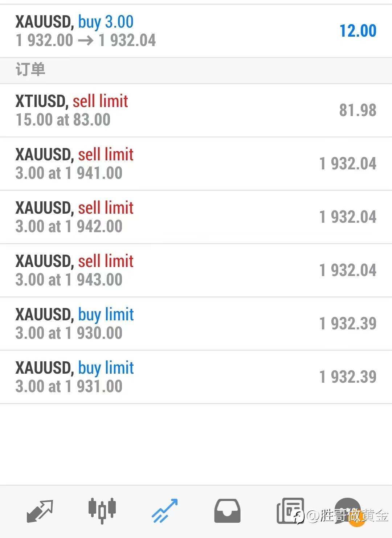The width and height of the screenshot is (392, 538).
Task: Open XAUUSD sell limit at 1 943.00
Action: click(196, 270)
